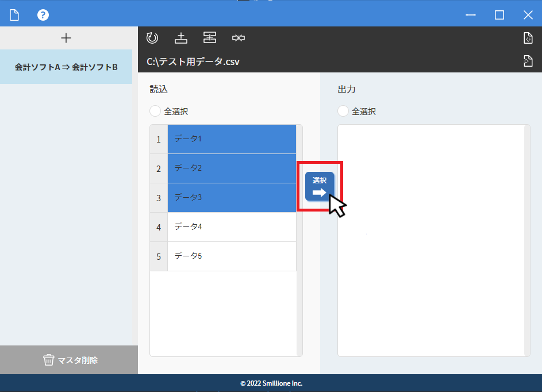
Task: Click the unlink icon in dark toolbar
Action: coord(239,38)
